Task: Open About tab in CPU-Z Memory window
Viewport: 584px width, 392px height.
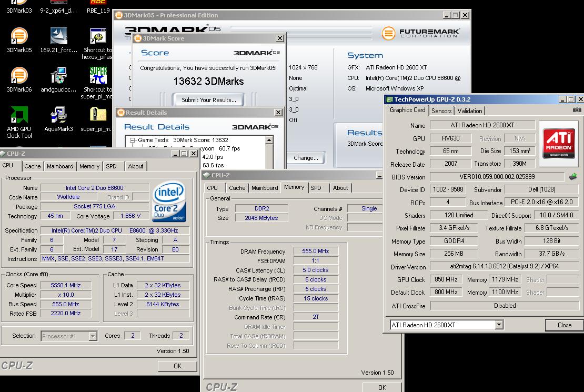Action: pos(340,188)
